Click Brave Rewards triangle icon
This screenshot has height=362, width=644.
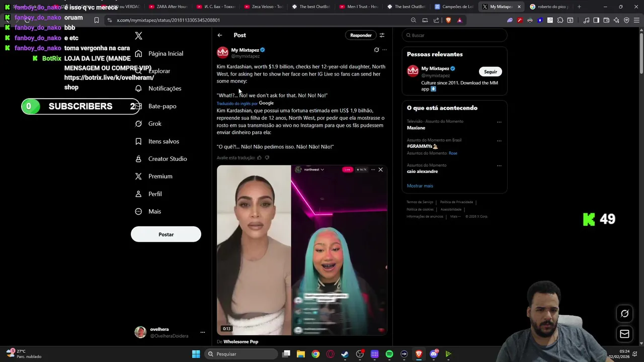(459, 20)
